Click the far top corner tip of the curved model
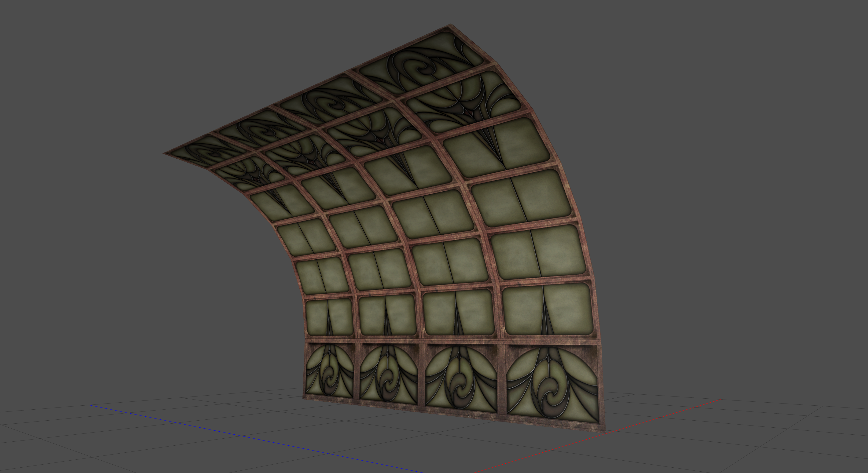The width and height of the screenshot is (868, 473). point(165,153)
